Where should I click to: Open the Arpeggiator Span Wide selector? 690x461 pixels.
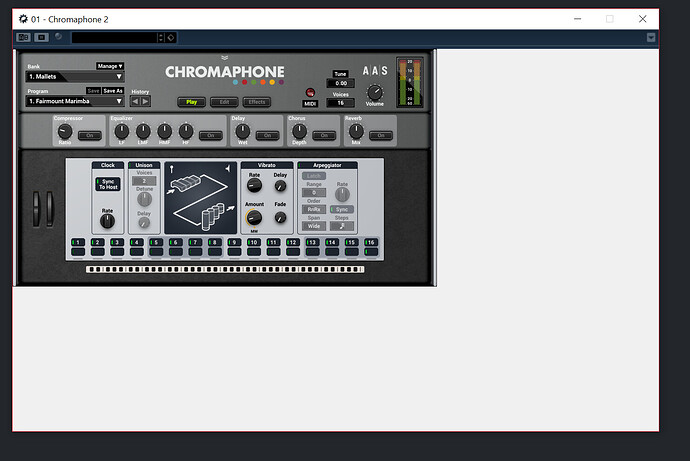coord(314,226)
